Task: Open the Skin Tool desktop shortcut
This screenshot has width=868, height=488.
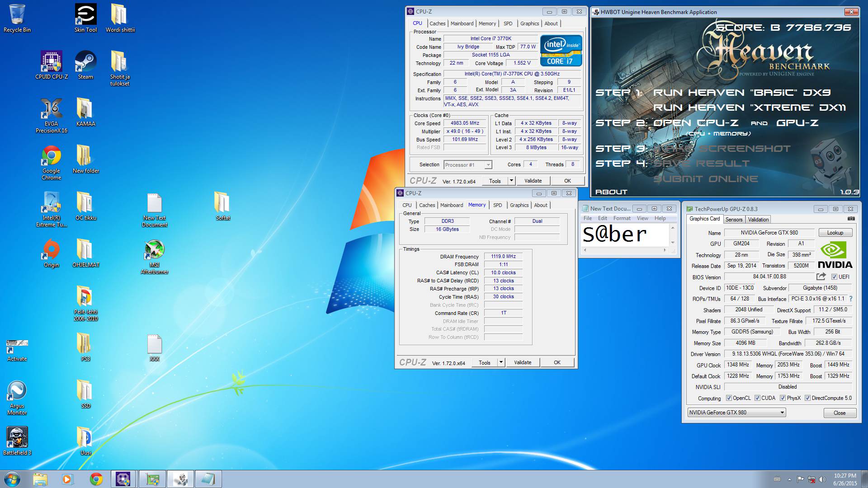Action: point(85,18)
